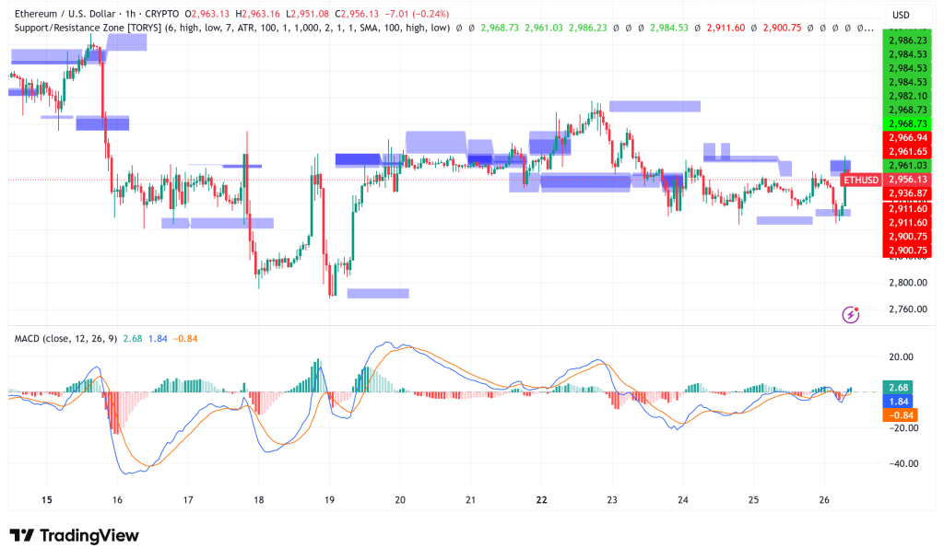Click the lightning bolt instant trading icon
The height and width of the screenshot is (560, 944).
click(x=850, y=314)
